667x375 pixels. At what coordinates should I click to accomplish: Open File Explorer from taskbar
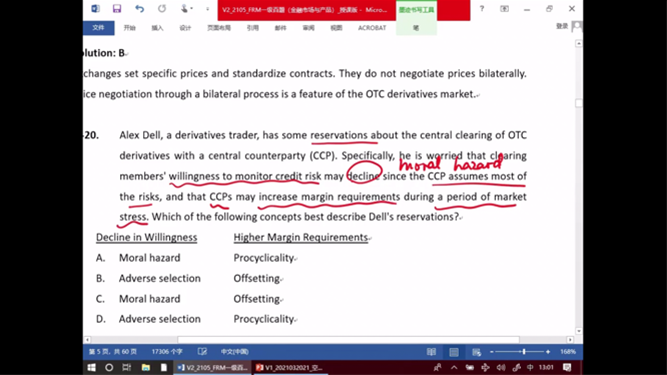tap(145, 367)
